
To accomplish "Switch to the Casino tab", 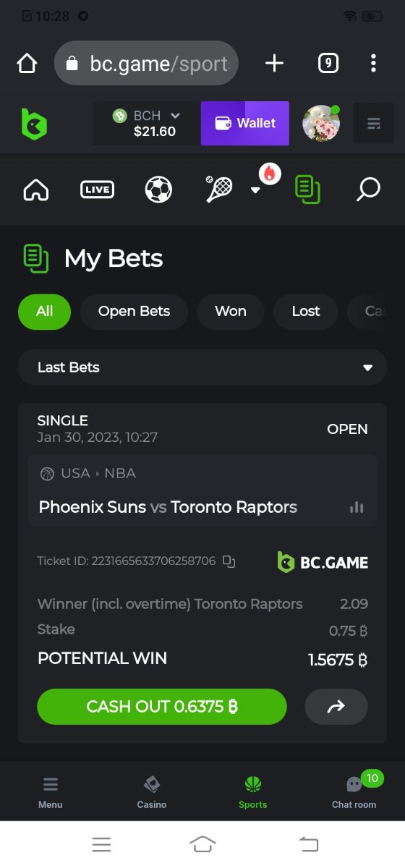I will (x=152, y=793).
